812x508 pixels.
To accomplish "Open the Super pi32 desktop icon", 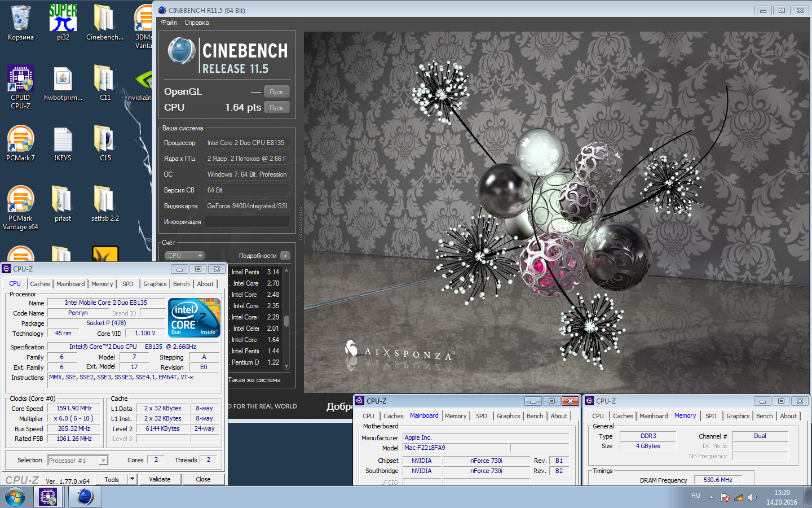I will [63, 23].
